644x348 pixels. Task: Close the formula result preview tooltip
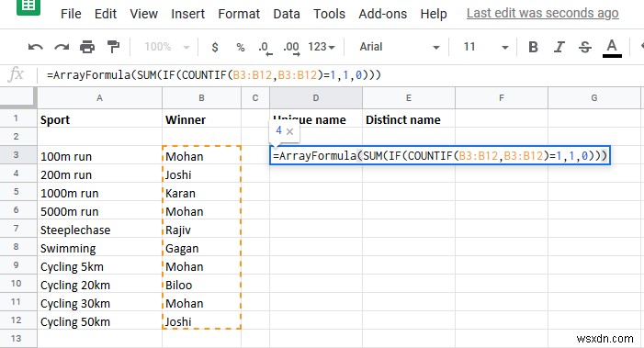pyautogui.click(x=289, y=131)
